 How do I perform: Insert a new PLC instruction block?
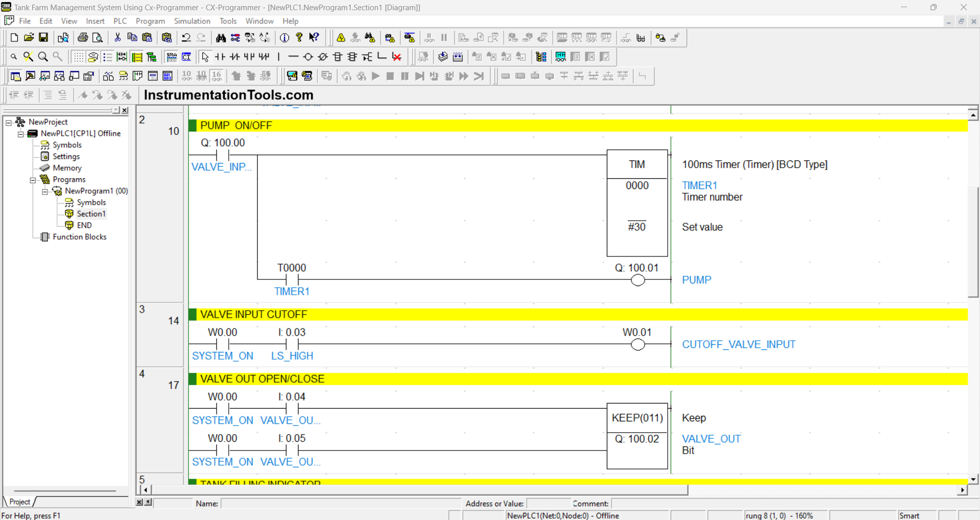(x=338, y=57)
